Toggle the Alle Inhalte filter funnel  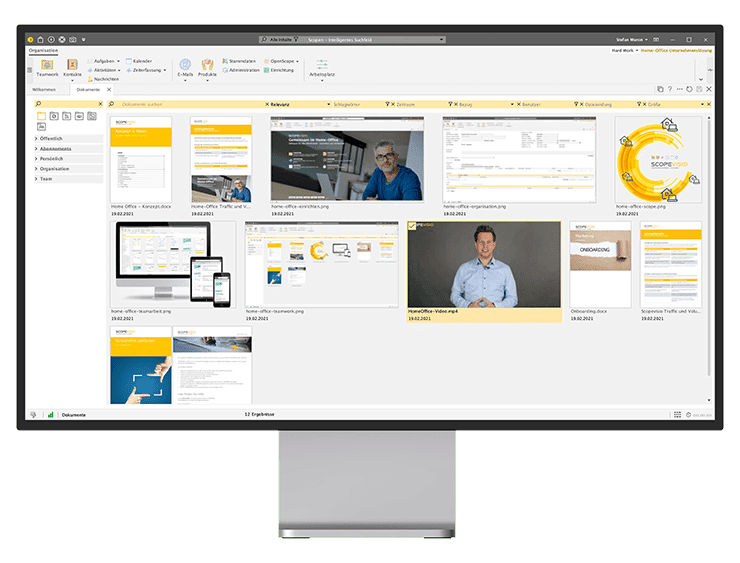coord(296,40)
